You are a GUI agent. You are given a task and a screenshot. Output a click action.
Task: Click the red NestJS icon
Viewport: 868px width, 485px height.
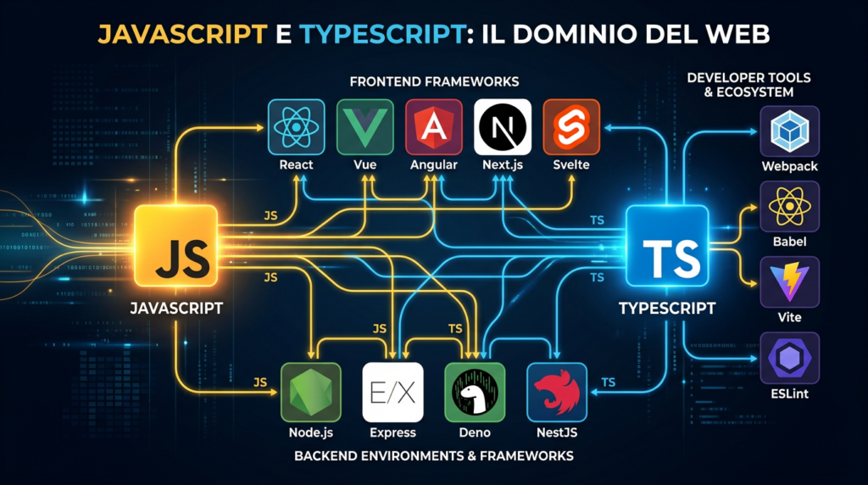(557, 393)
